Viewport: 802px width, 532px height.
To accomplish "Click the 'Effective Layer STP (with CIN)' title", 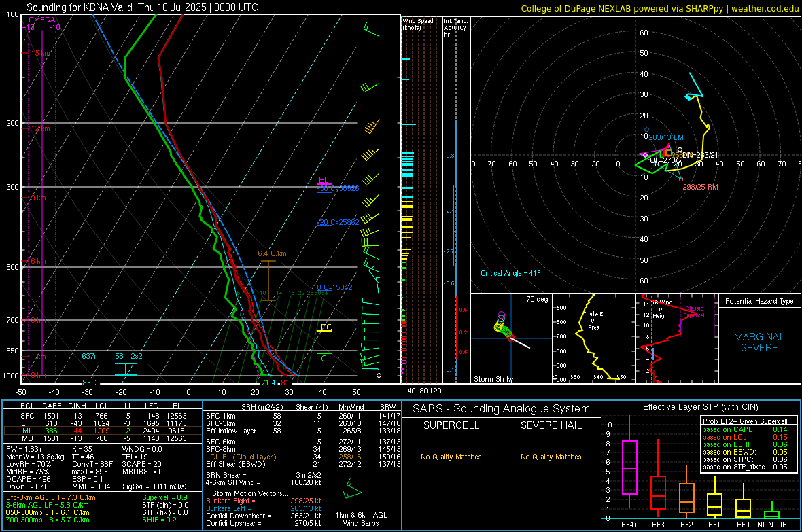I will tap(701, 407).
